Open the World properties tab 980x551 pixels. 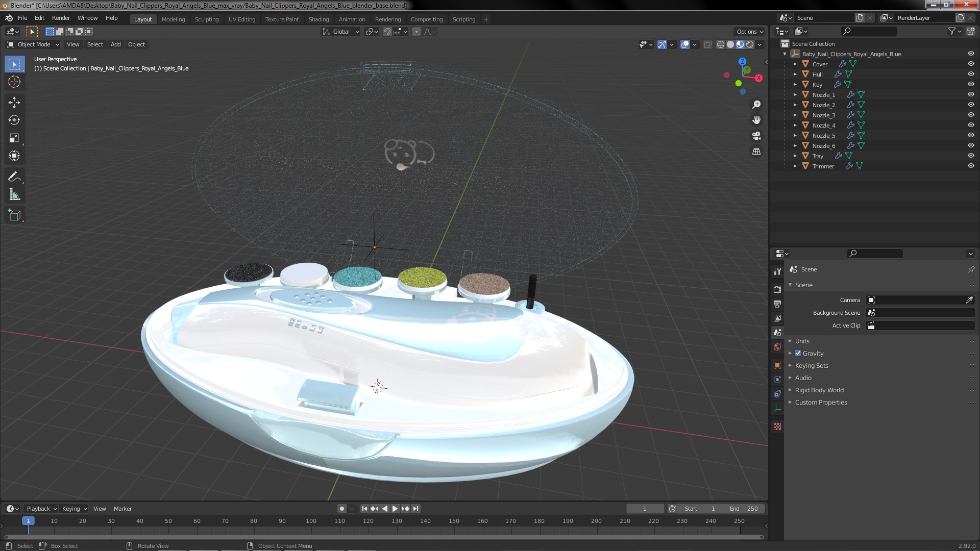(x=777, y=347)
